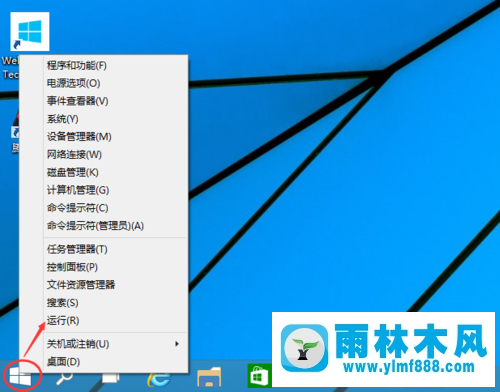Screen dimensions: 500x392
Task: Select 桌面(D) at the menu bottom
Action: [104, 362]
